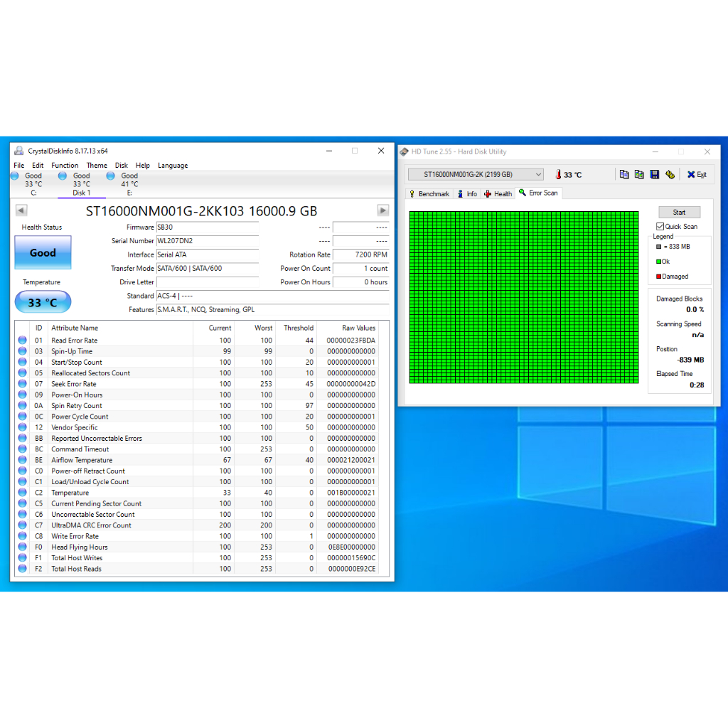Open the Info tab in HD Tune
The image size is (728, 728).
pyautogui.click(x=467, y=194)
